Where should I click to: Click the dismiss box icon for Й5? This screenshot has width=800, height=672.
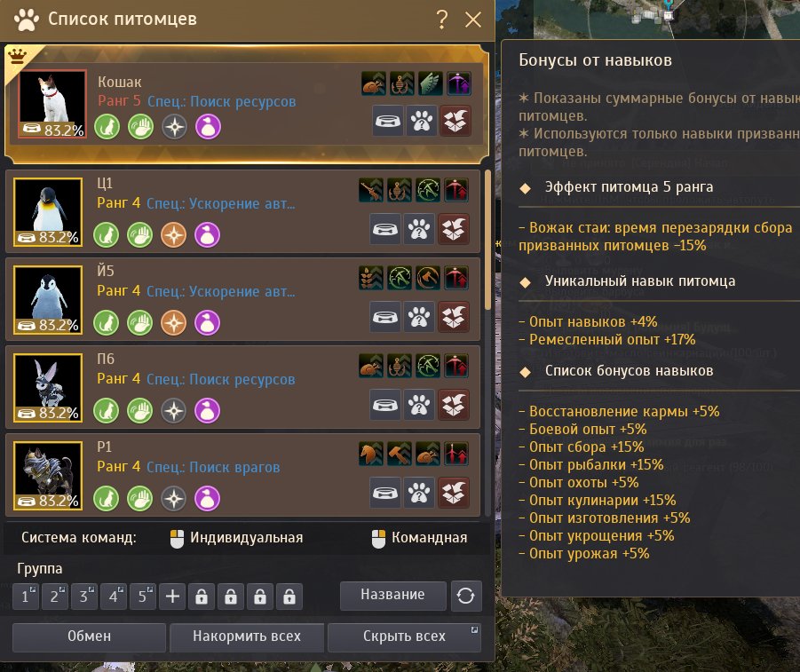click(453, 317)
